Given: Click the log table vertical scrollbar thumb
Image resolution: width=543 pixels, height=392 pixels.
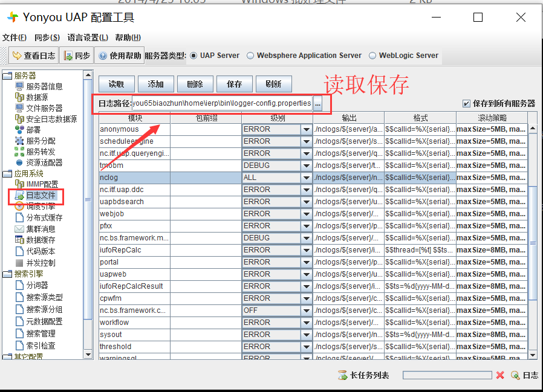Looking at the screenshot, I should click(533, 243).
